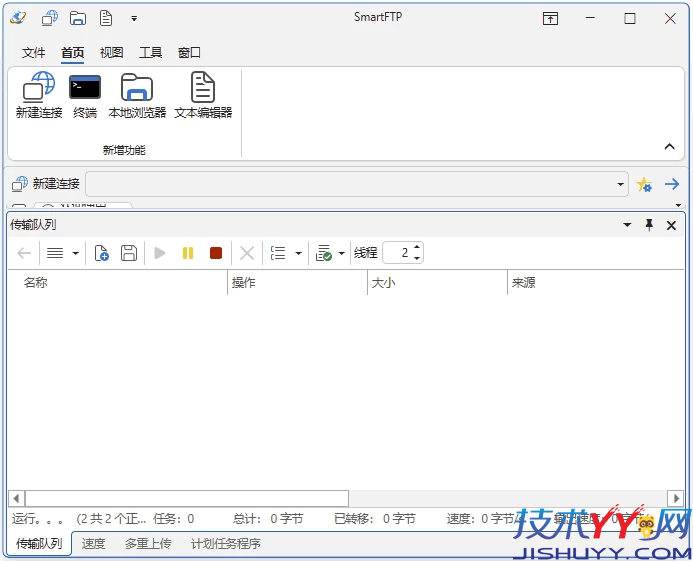Click the horizontal scrollbar thumb
This screenshot has width=693, height=561.
187,499
